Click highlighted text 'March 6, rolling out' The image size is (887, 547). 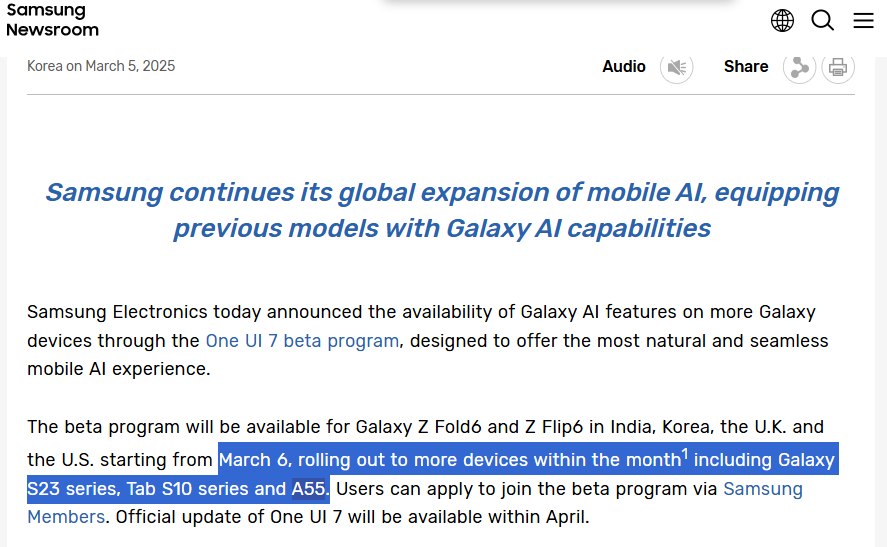coord(300,460)
